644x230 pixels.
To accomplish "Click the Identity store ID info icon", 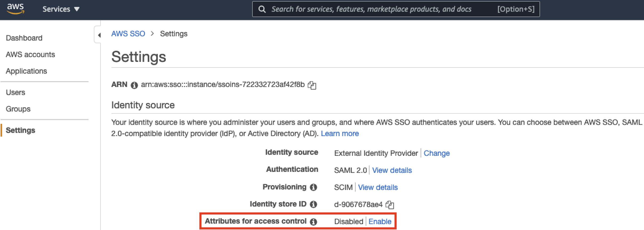I will 313,204.
